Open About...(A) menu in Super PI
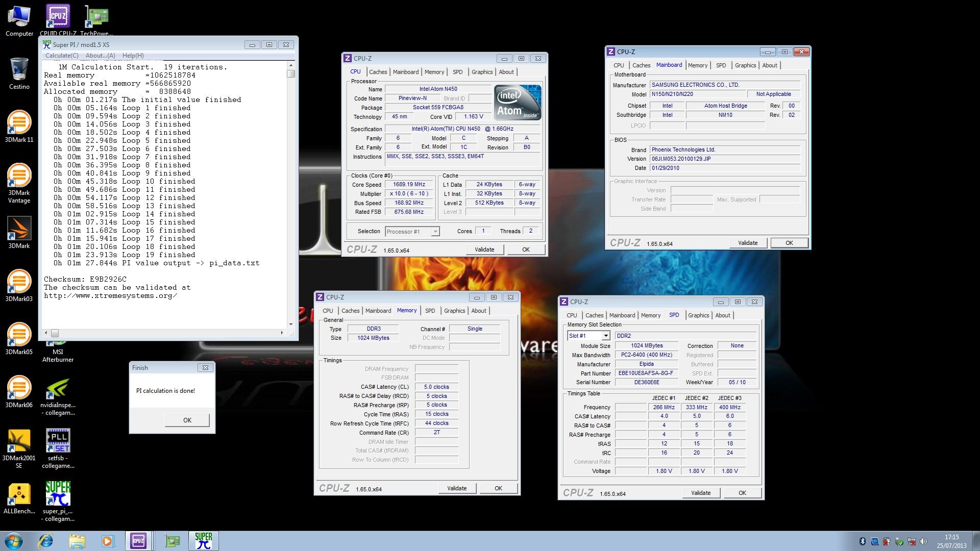Image resolution: width=980 pixels, height=551 pixels. click(x=100, y=56)
